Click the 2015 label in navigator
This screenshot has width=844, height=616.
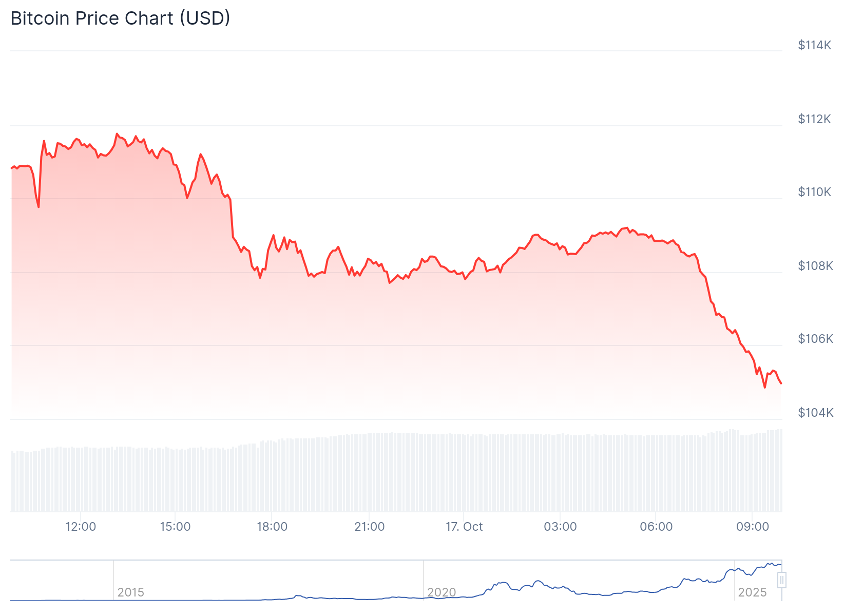[130, 592]
